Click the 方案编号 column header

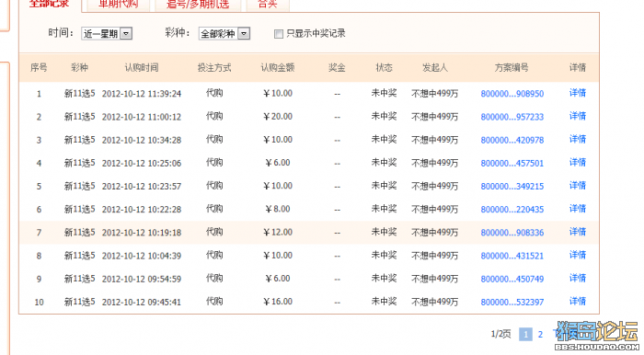point(512,68)
